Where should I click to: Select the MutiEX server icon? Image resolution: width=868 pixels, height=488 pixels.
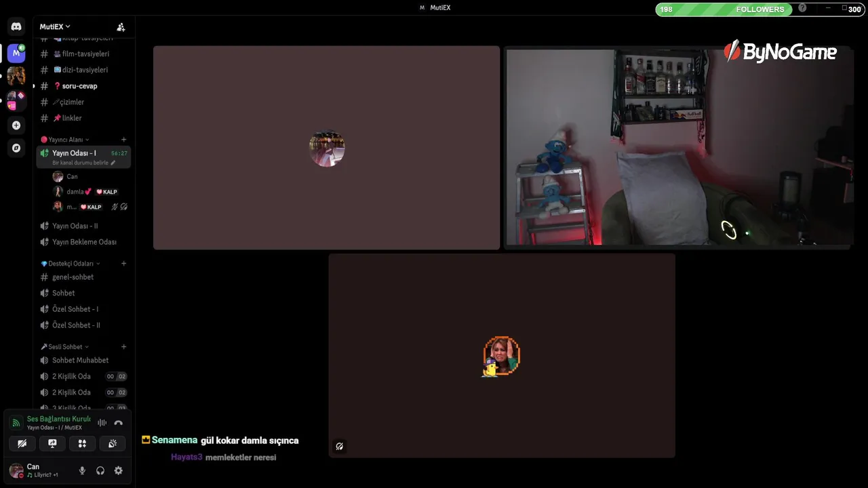click(x=16, y=53)
